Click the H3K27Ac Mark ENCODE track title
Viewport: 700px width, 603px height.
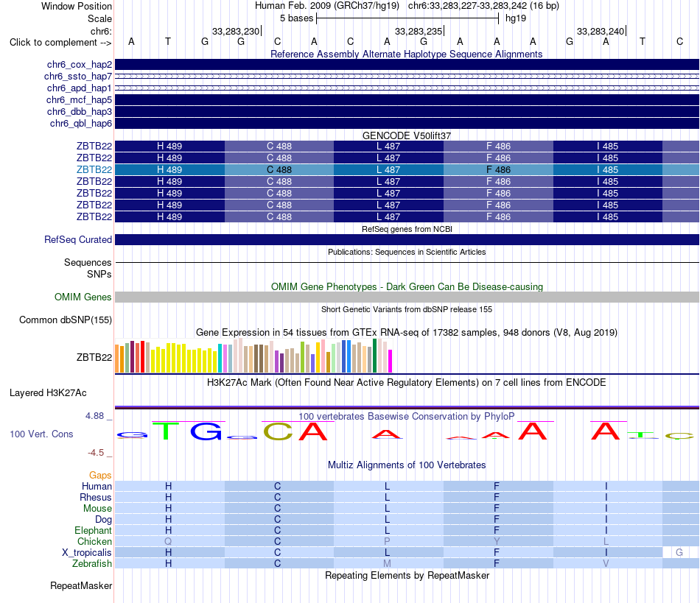pos(407,383)
